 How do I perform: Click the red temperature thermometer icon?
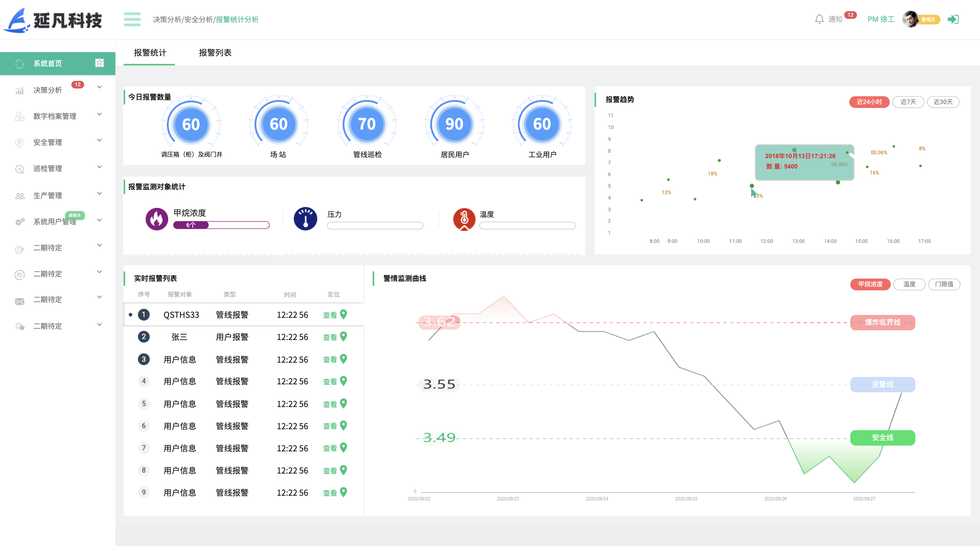(x=464, y=219)
